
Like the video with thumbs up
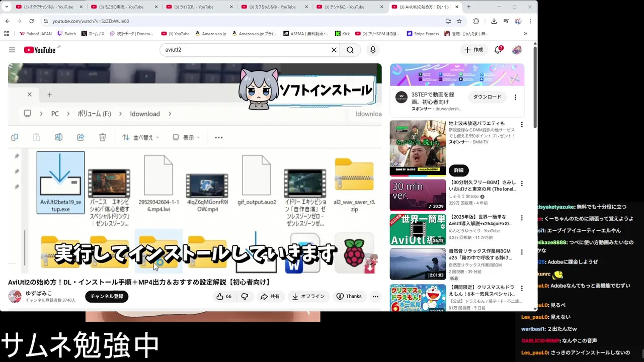pos(223,297)
